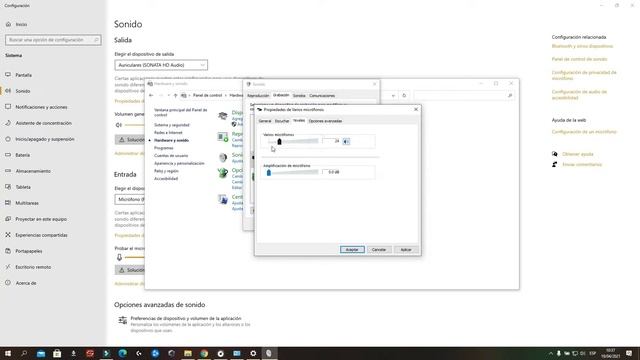Open the Sonido speaker icon in Control Panel
This screenshot has height=360, width=640.
(223, 157)
